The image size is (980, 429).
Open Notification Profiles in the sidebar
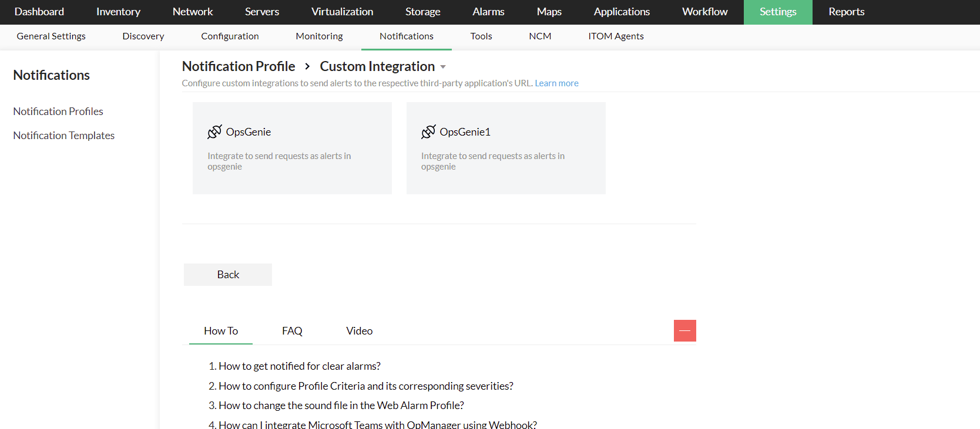point(58,112)
